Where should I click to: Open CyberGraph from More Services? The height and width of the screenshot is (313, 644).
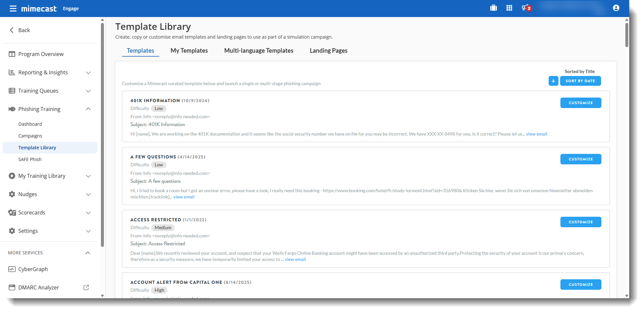(x=33, y=269)
